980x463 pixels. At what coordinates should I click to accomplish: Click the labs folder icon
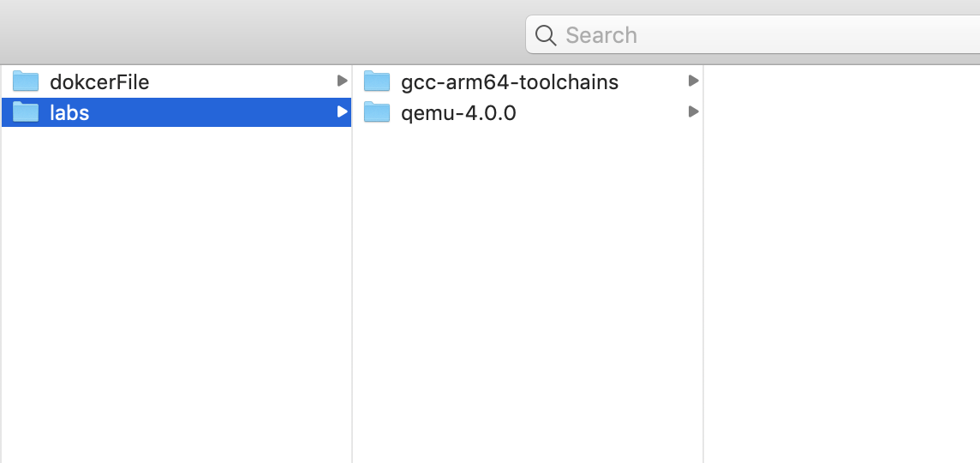click(x=26, y=112)
